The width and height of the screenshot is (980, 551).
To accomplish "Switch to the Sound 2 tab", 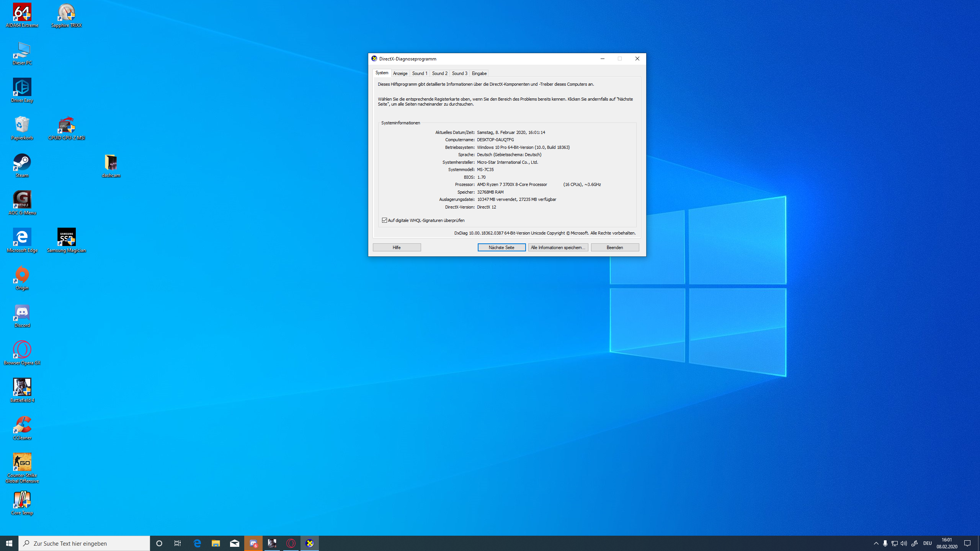I will click(x=439, y=73).
